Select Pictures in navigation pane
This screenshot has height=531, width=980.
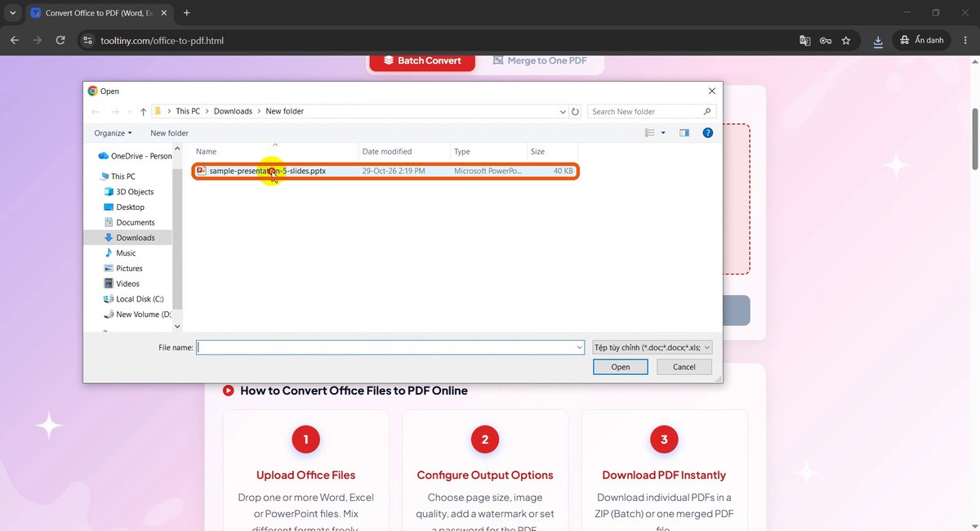coord(122,268)
